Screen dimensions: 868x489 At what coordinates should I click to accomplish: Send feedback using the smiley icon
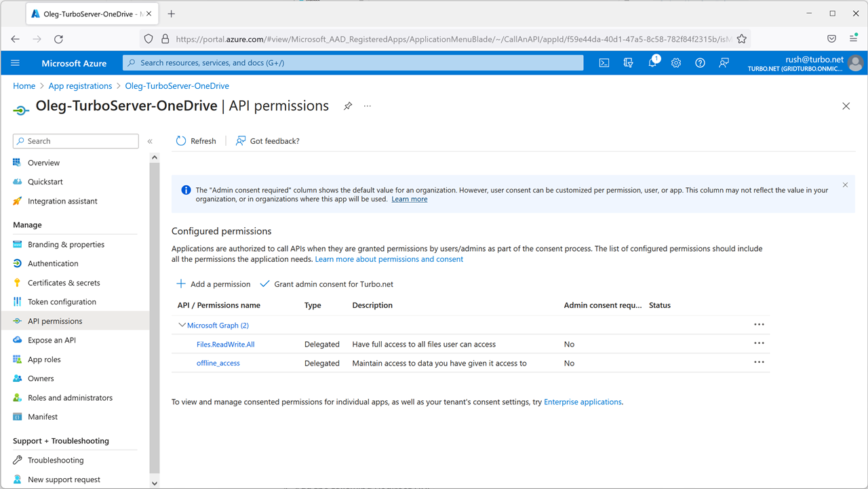(x=724, y=62)
